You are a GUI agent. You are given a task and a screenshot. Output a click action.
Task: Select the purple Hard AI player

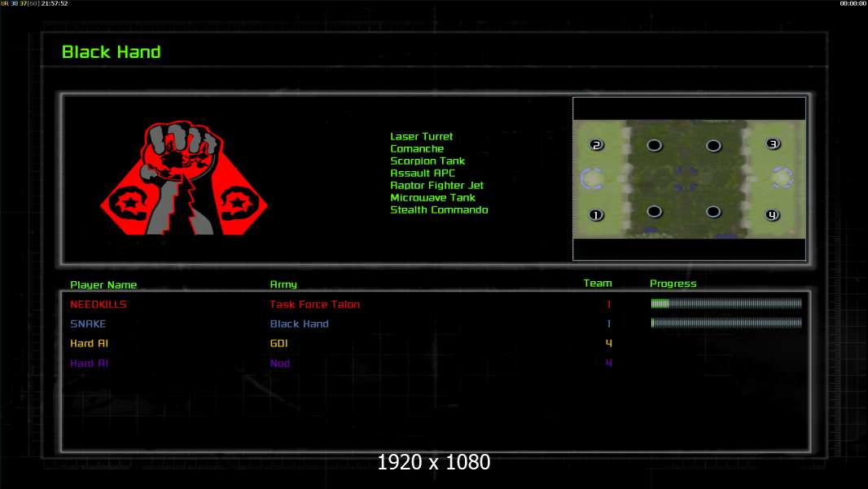(89, 363)
